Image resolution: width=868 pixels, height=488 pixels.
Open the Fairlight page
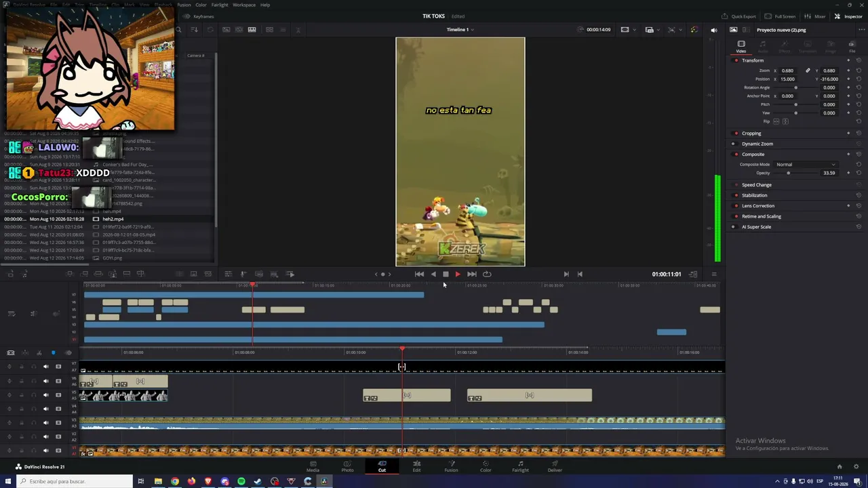[x=520, y=466]
